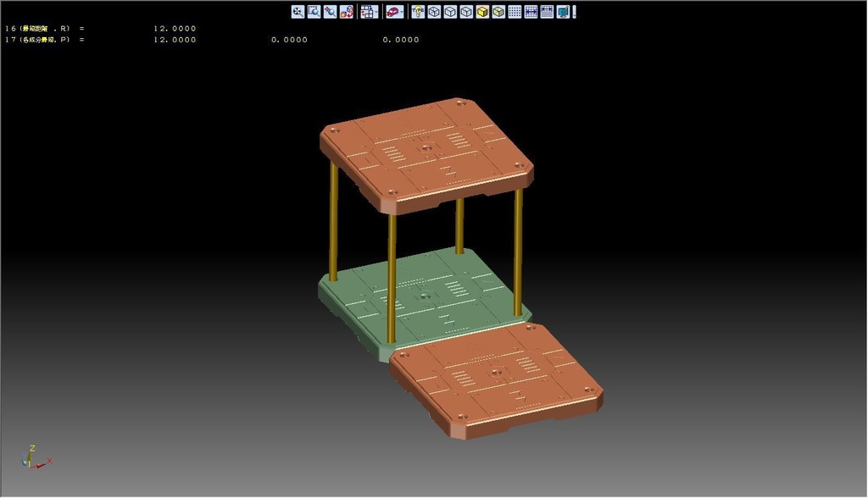Image resolution: width=868 pixels, height=498 pixels.
Task: Select the third wireframe cube display mode
Action: (x=466, y=12)
